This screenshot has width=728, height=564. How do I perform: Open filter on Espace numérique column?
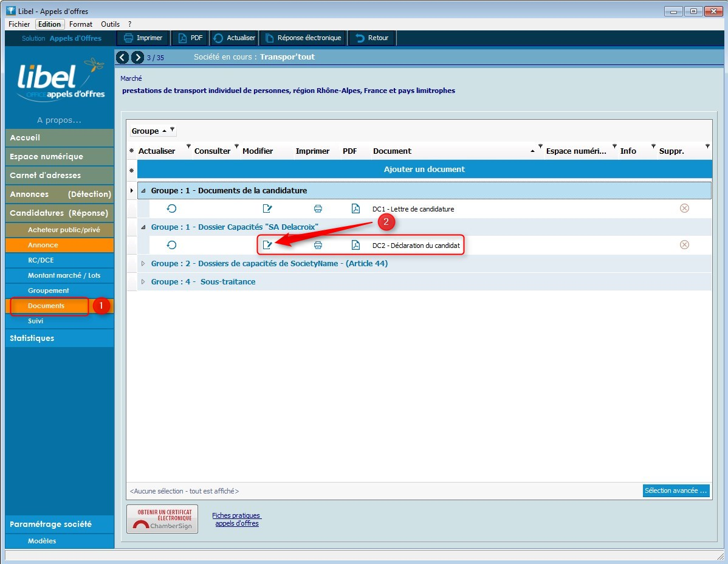(x=615, y=146)
